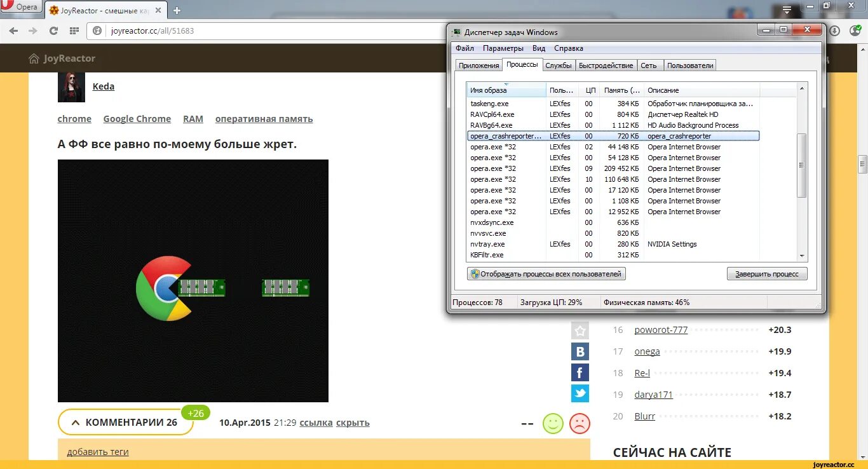This screenshot has height=469, width=868.
Task: Open Blurr user profile
Action: (x=644, y=416)
